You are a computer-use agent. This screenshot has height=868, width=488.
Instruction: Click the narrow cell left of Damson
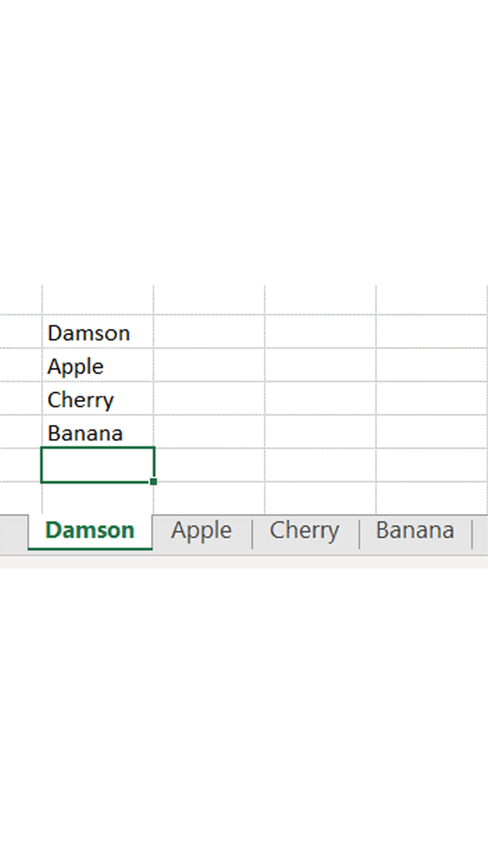20,331
